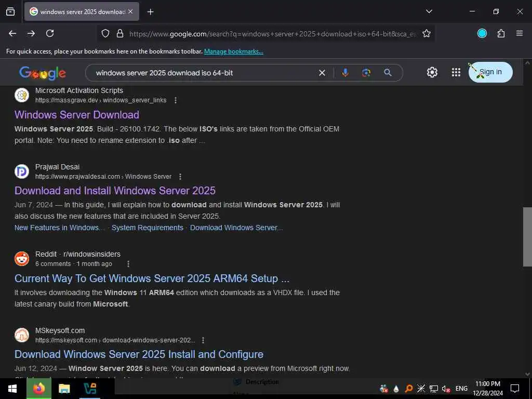Open Windows Server Download result
532x399 pixels.
tap(77, 115)
